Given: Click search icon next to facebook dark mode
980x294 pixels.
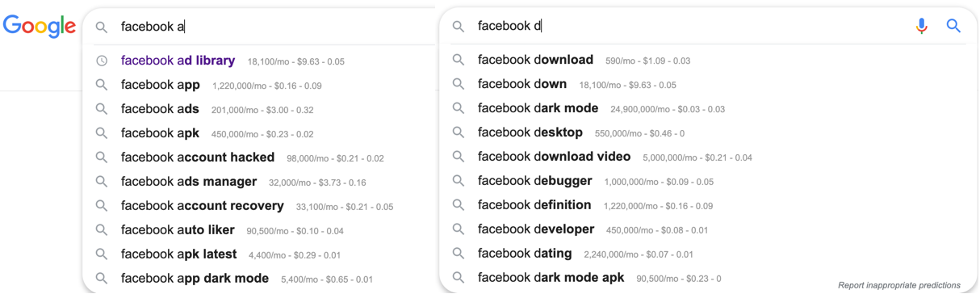Looking at the screenshot, I should 459,108.
